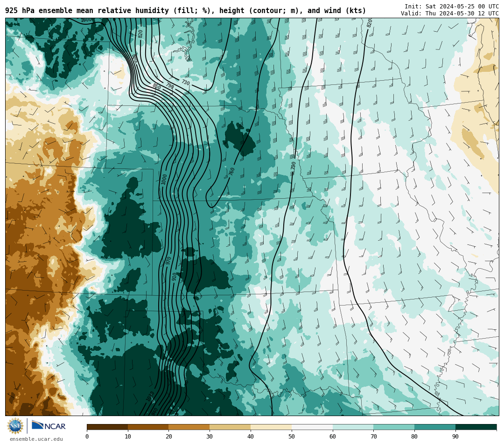Click the '940' height contour label
504x445 pixels.
tap(154, 411)
